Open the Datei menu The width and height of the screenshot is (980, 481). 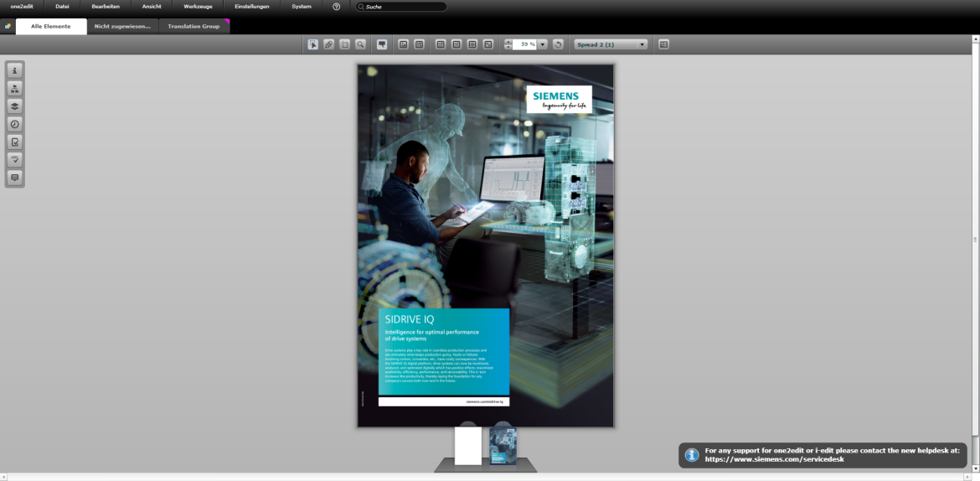coord(63,6)
